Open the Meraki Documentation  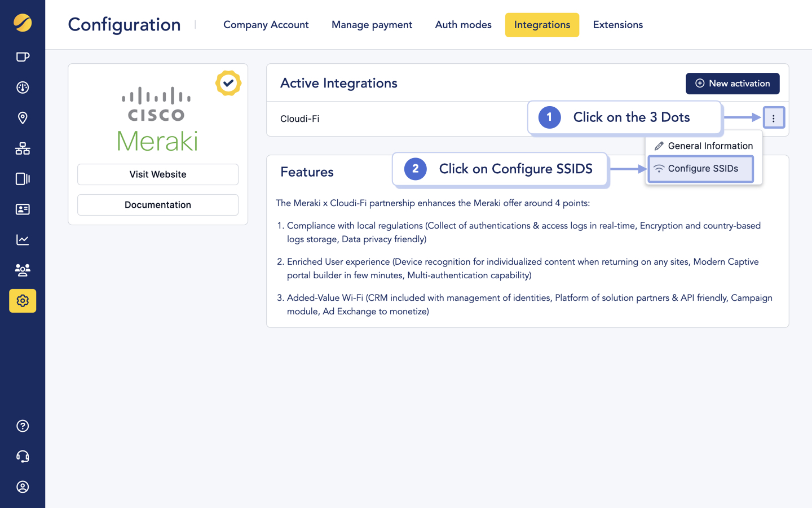[x=158, y=205]
